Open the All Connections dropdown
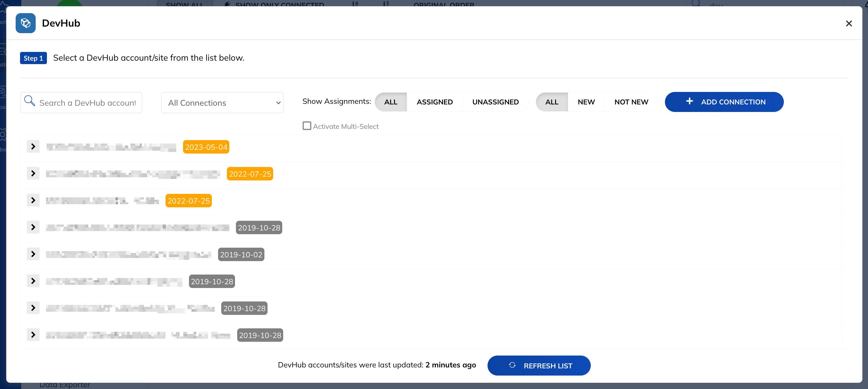This screenshot has width=868, height=389. pos(222,102)
